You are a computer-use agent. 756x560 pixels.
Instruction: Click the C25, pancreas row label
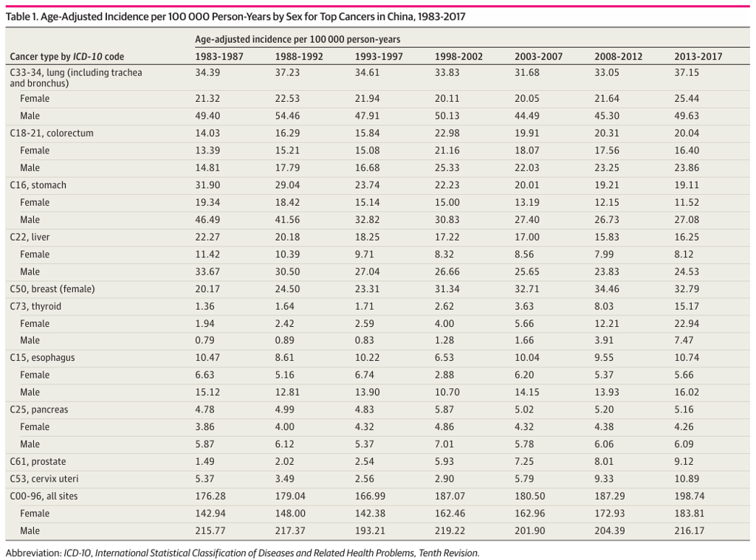tap(39, 409)
